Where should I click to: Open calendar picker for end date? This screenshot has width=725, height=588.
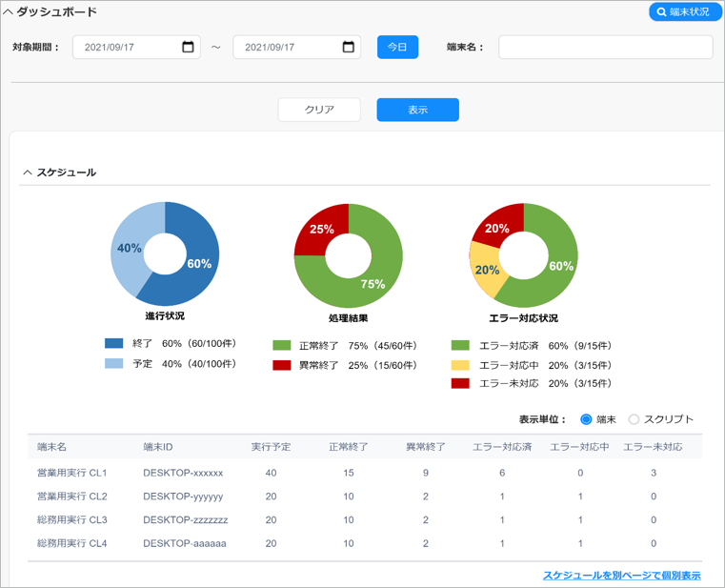[348, 47]
